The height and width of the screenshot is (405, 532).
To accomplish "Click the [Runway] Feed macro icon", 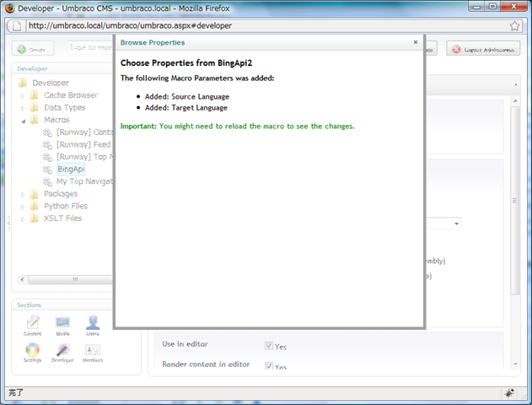I will click(47, 144).
